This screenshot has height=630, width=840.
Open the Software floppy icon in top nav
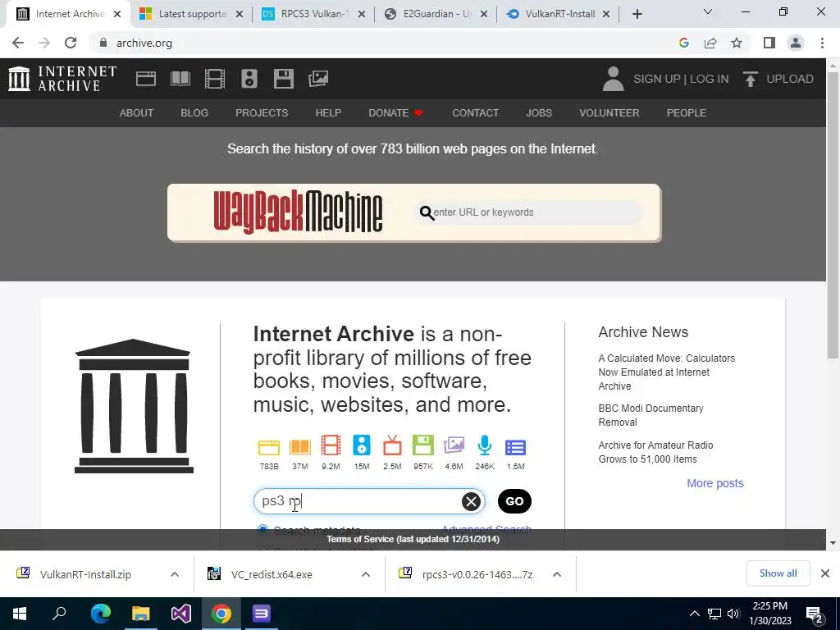point(283,79)
